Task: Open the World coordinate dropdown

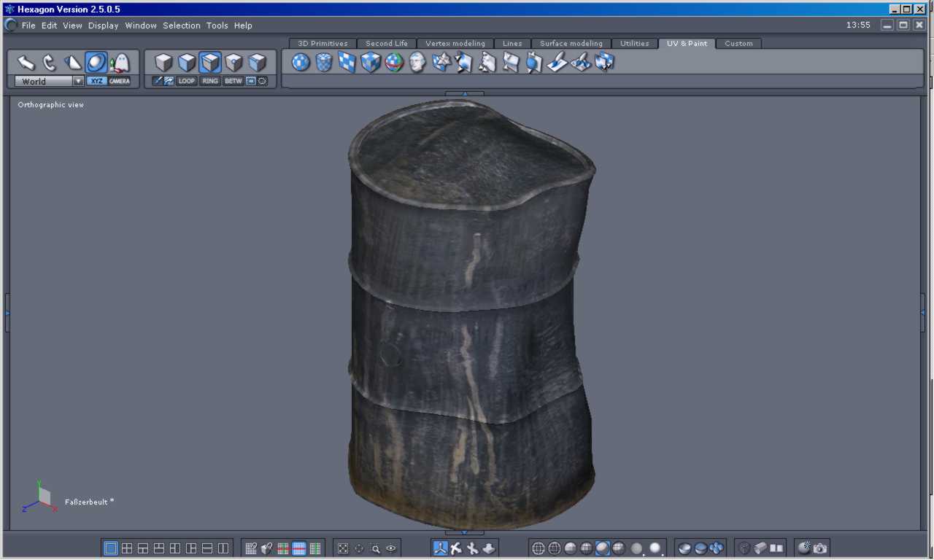Action: pos(78,81)
